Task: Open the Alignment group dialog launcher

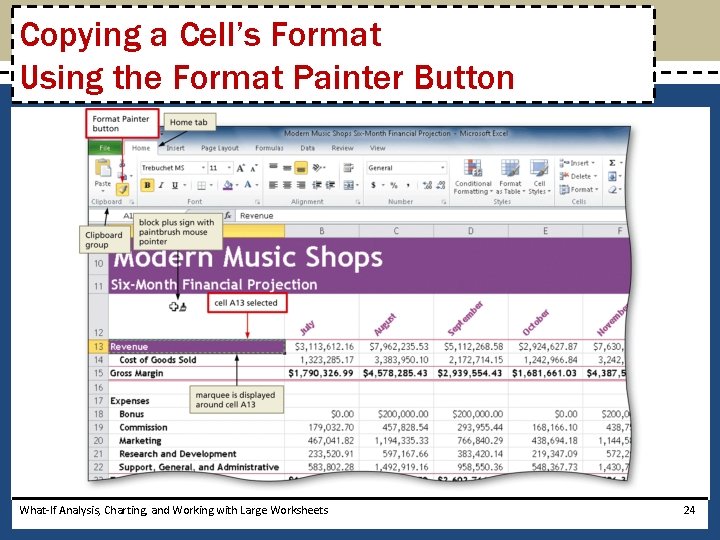Action: tap(357, 202)
